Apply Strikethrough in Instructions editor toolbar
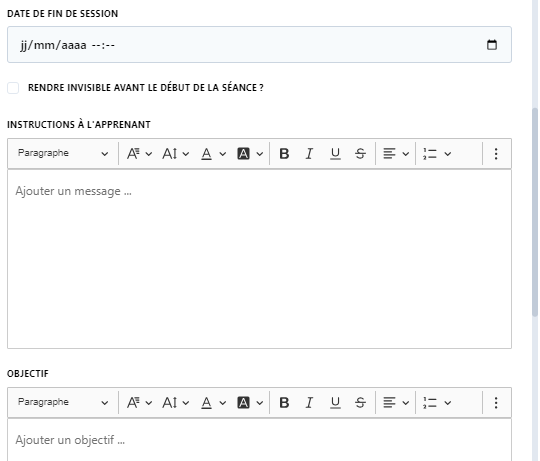 tap(360, 154)
